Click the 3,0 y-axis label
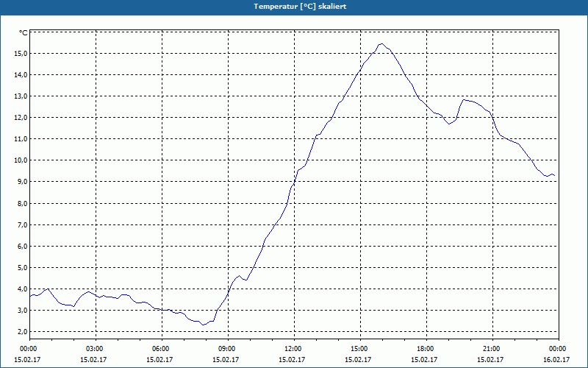This screenshot has width=588, height=368. coord(22,311)
